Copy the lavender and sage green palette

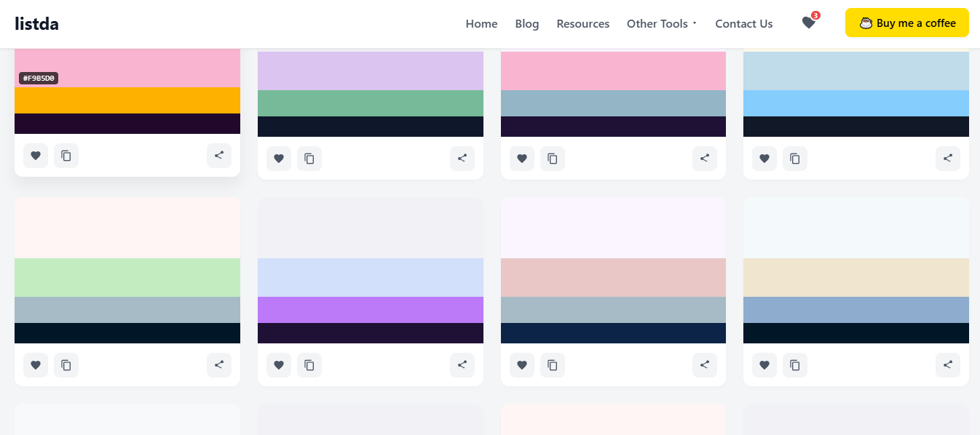pyautogui.click(x=309, y=159)
